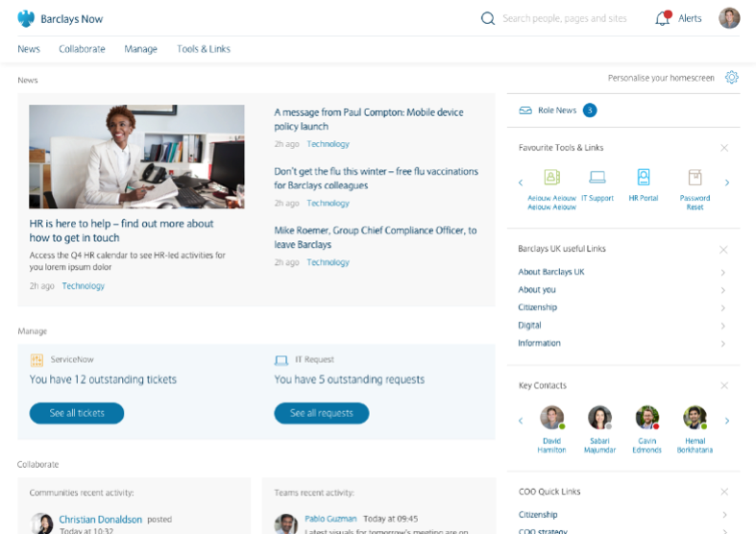756x534 pixels.
Task: Open the IT Support laptop icon
Action: click(597, 177)
